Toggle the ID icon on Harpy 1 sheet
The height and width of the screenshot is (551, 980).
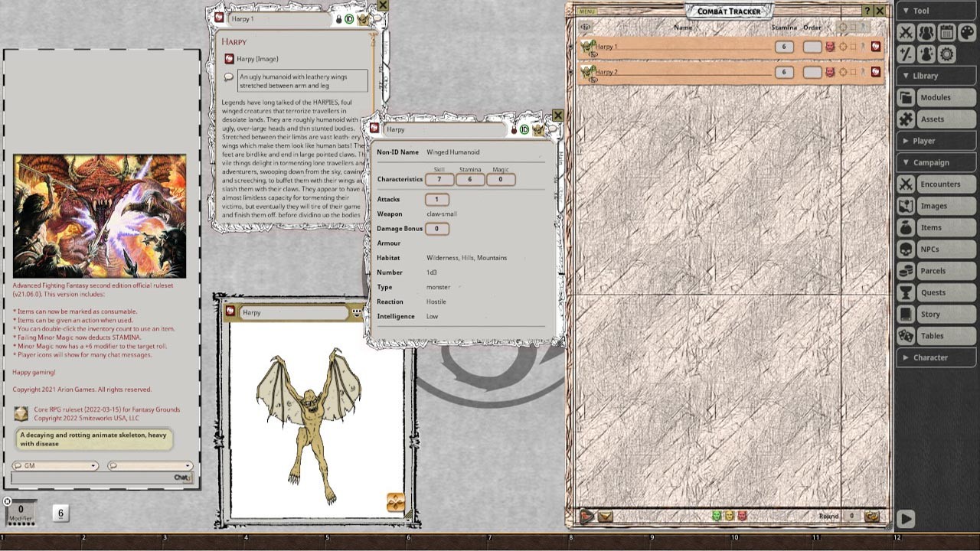point(349,19)
